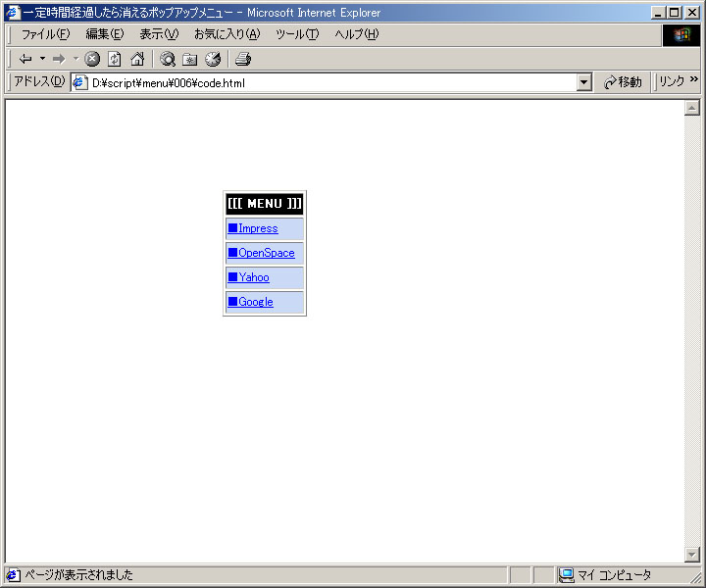Click the scrollbar up arrow
Viewport: 706px width, 588px height.
pyautogui.click(x=691, y=108)
